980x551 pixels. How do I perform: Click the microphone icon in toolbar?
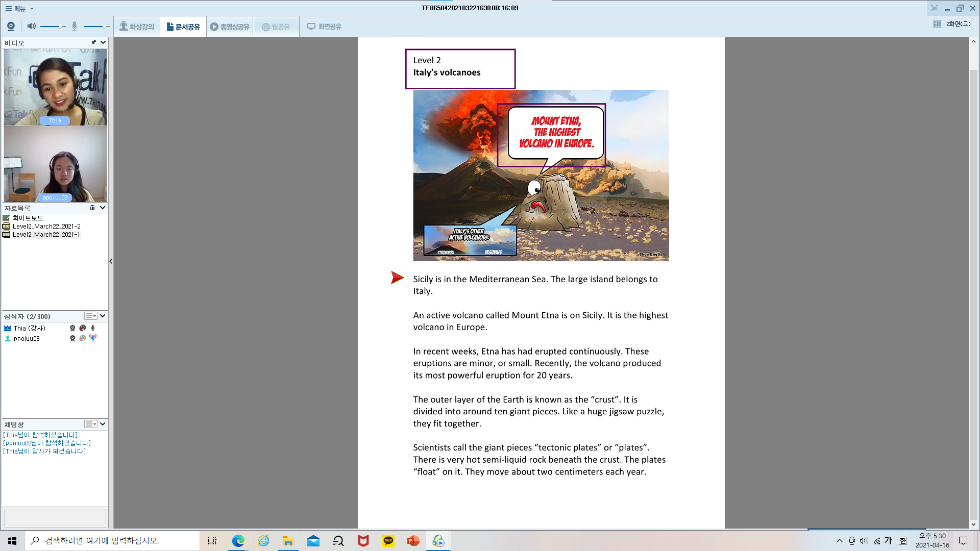click(75, 26)
